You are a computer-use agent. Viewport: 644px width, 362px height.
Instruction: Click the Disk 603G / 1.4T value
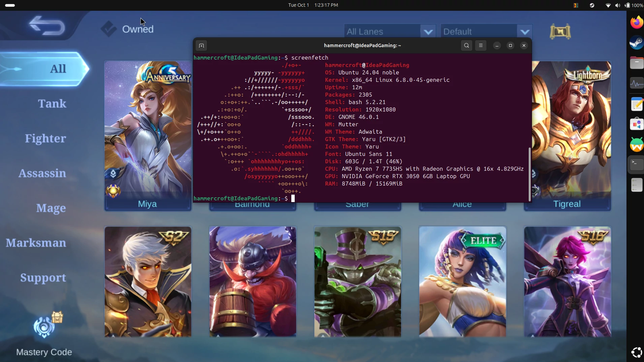coord(374,161)
